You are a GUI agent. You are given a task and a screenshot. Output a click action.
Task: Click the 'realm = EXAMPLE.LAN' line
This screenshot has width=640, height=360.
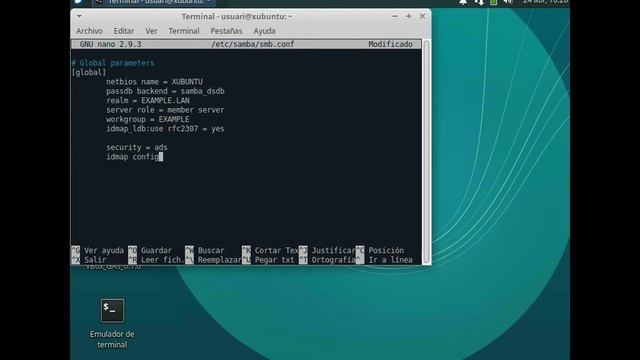(148, 100)
